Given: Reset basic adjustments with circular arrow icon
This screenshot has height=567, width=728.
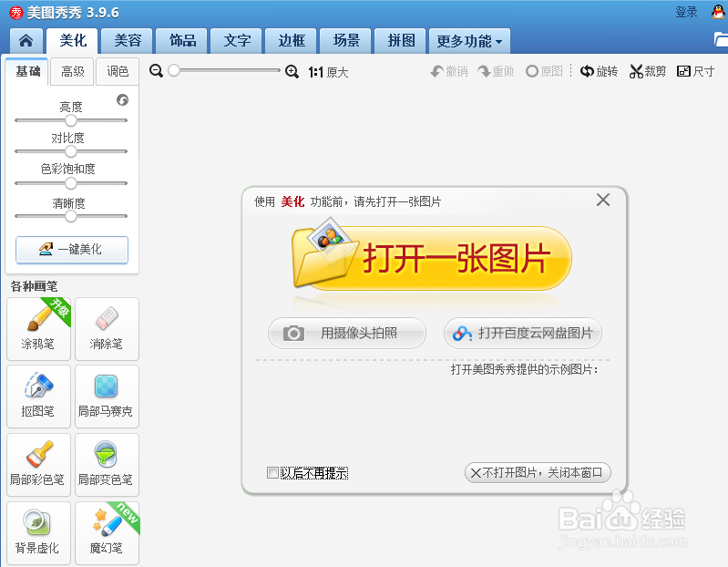Looking at the screenshot, I should (x=123, y=100).
